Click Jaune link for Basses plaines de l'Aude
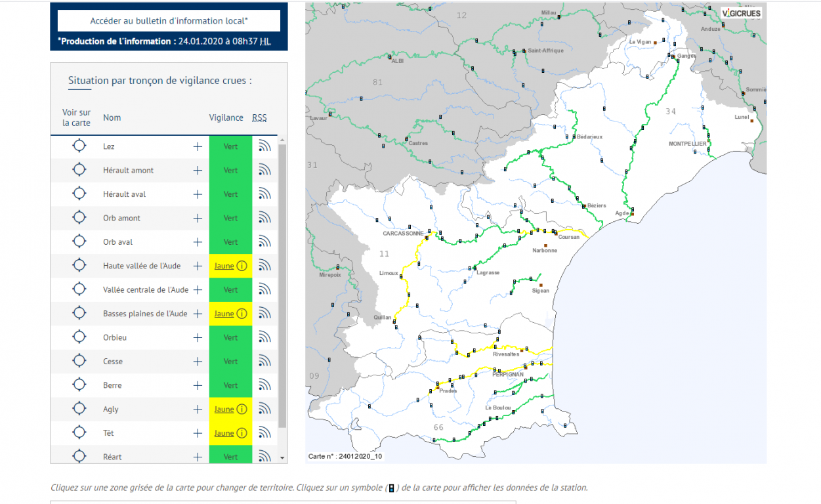The height and width of the screenshot is (504, 821). coord(224,314)
